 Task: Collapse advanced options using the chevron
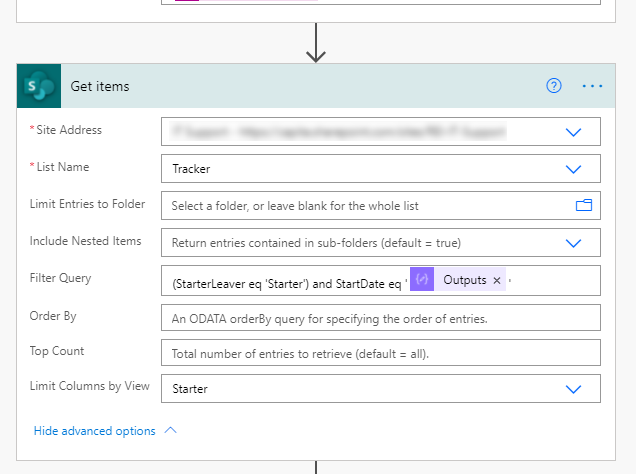(x=170, y=431)
